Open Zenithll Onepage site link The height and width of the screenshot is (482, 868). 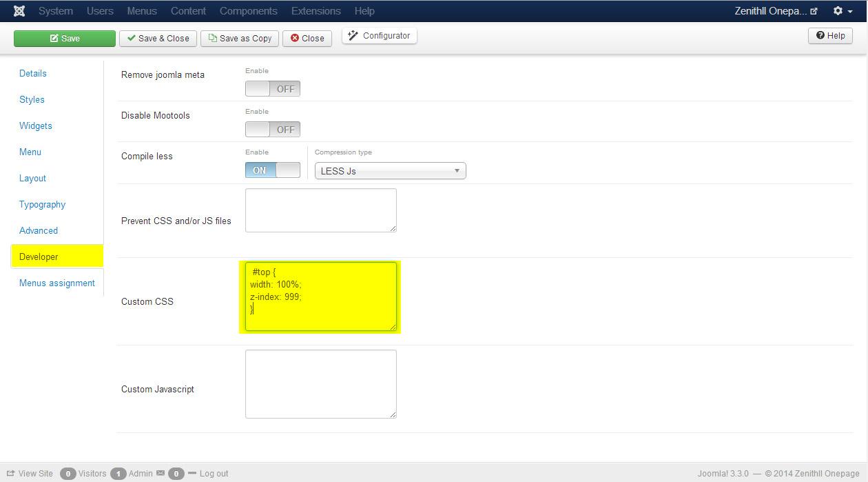776,11
